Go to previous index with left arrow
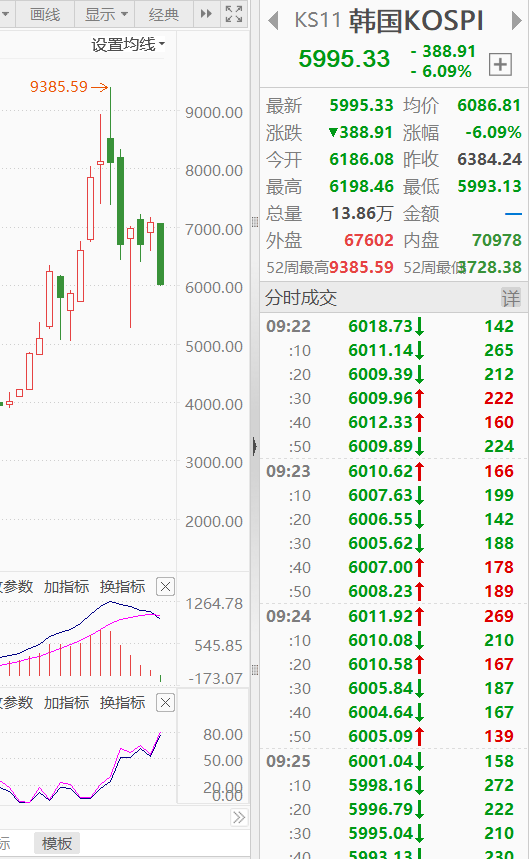The width and height of the screenshot is (529, 859). coord(273,21)
